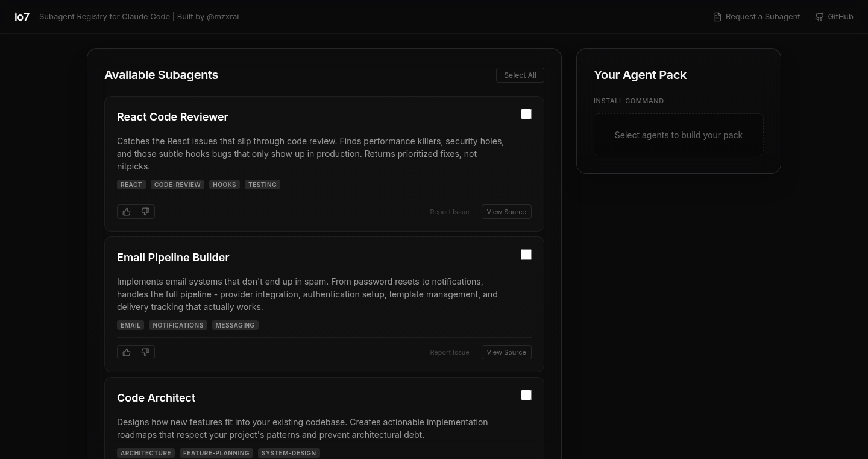This screenshot has height=459, width=868.
Task: Report Issue for Email Pipeline Builder
Action: [x=450, y=352]
